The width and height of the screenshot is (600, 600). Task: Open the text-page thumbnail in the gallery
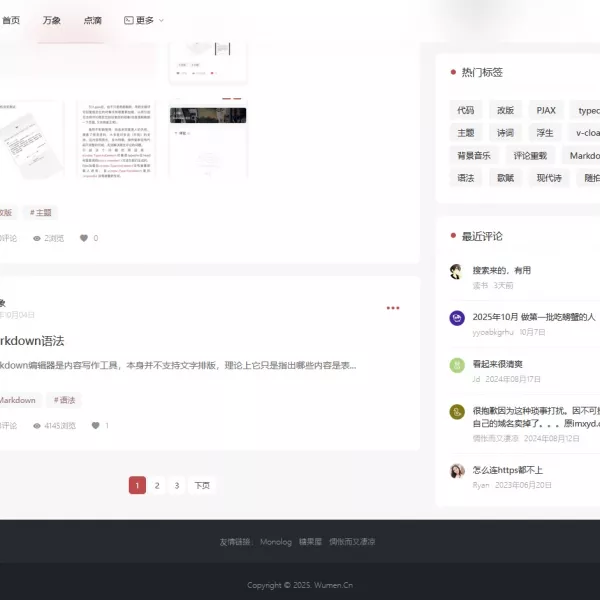point(116,140)
